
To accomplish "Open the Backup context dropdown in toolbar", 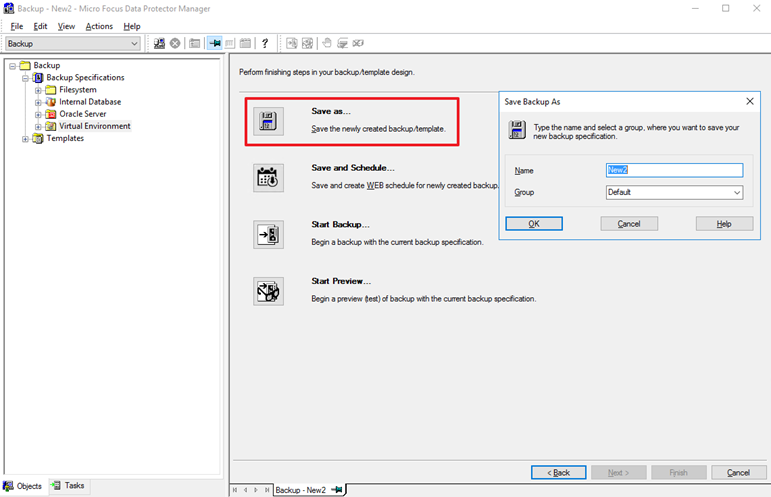I will pos(134,44).
